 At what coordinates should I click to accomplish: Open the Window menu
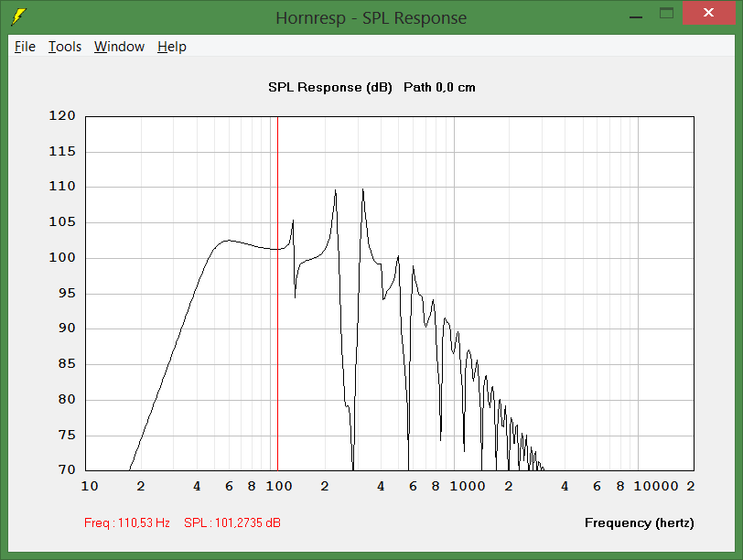119,47
